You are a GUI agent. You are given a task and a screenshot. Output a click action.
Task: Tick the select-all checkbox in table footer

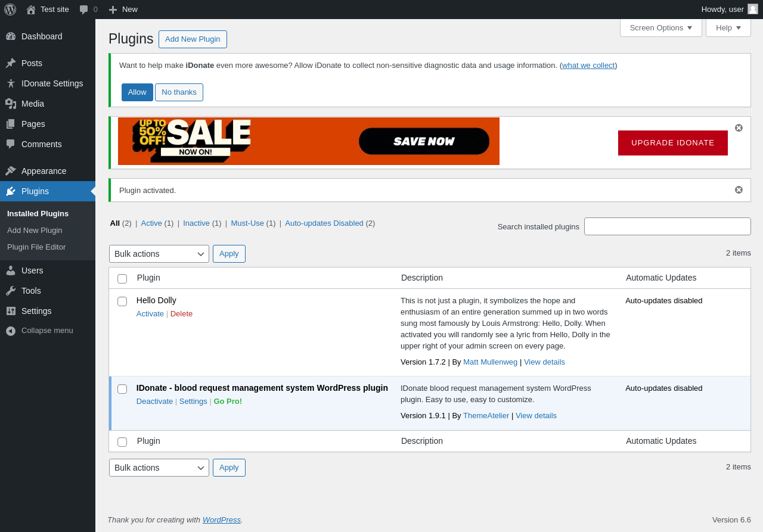point(122,441)
